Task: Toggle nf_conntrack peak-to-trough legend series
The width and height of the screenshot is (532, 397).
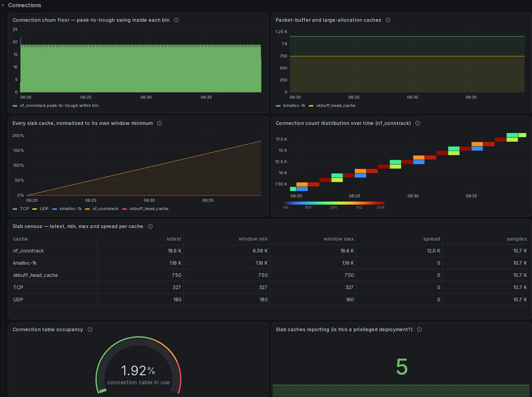Action: (59, 105)
